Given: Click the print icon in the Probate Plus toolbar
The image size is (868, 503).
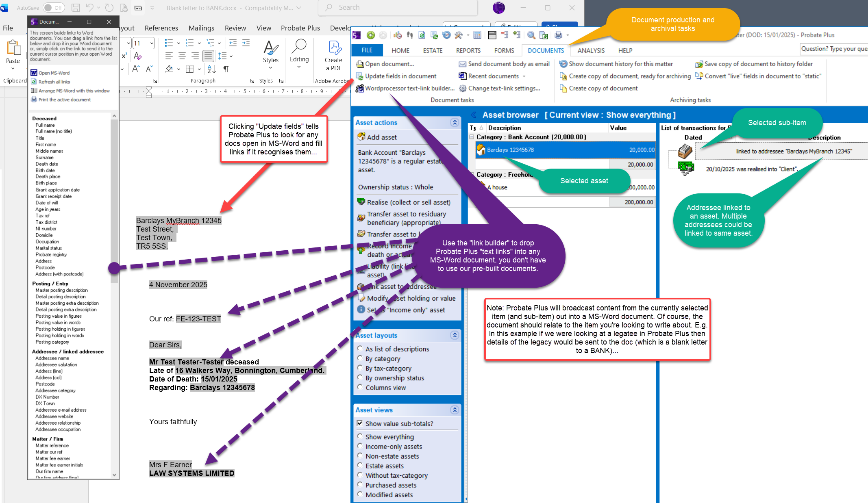Looking at the screenshot, I should point(559,35).
